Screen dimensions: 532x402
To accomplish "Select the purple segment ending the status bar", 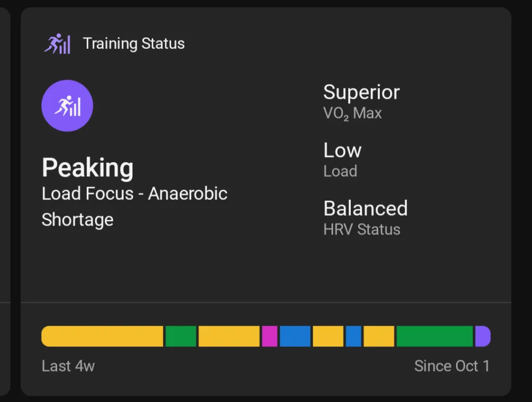I will pos(483,336).
